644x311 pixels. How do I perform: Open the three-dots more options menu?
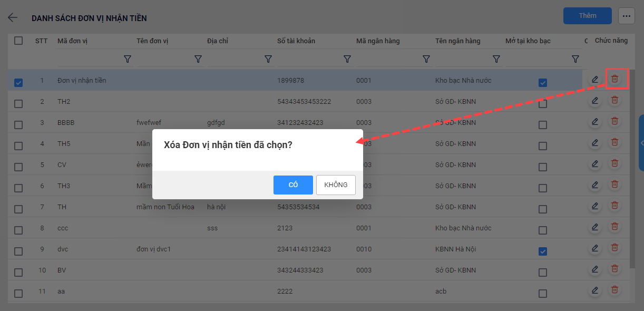click(626, 16)
